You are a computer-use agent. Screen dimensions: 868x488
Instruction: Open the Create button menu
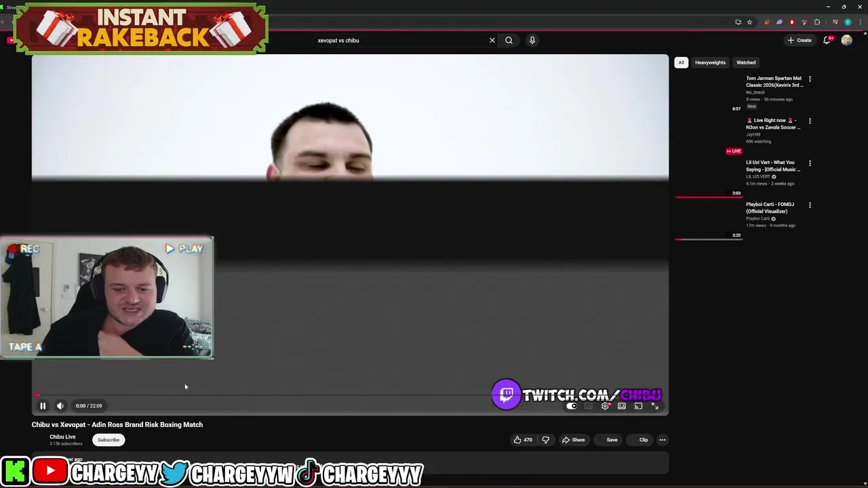800,40
